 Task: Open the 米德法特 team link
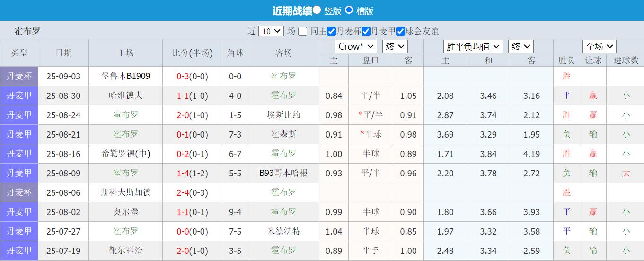click(283, 231)
